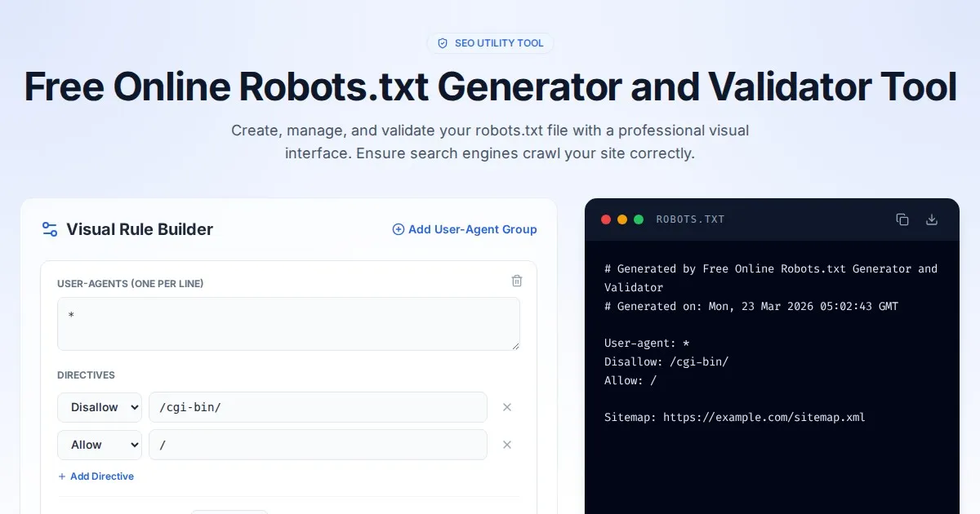980x514 pixels.
Task: Remove the Allow / directive row
Action: click(506, 445)
